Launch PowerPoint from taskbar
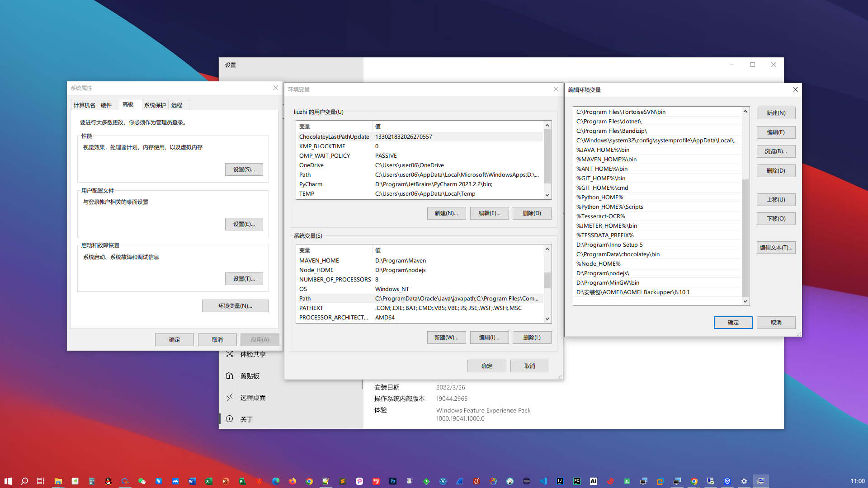Screen dimensions: 868x488 point(225,481)
